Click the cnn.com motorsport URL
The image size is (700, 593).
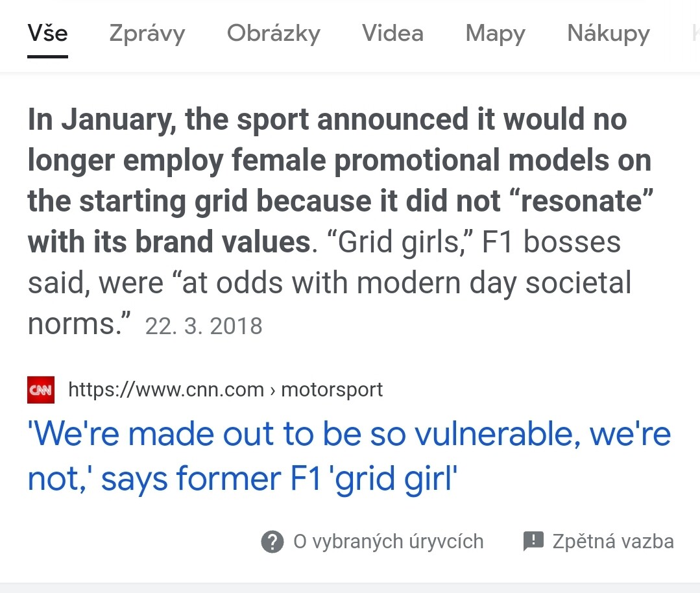(226, 390)
